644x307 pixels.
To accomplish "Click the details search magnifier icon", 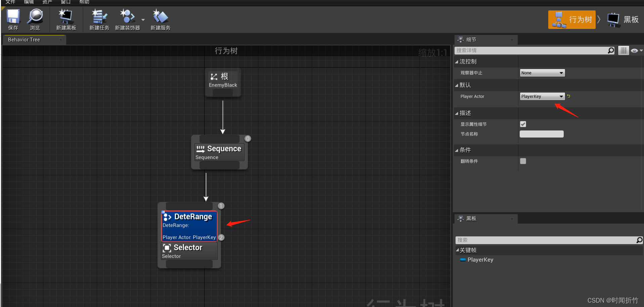I will (611, 50).
